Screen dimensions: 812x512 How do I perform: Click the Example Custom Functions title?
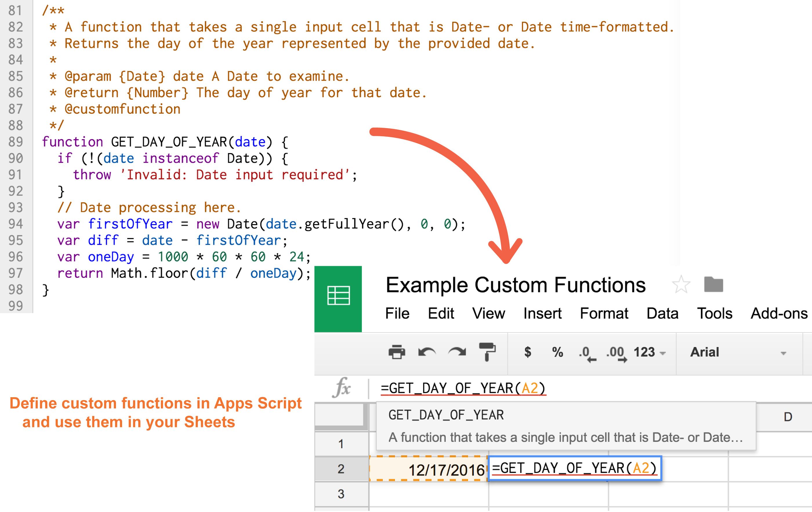click(515, 285)
